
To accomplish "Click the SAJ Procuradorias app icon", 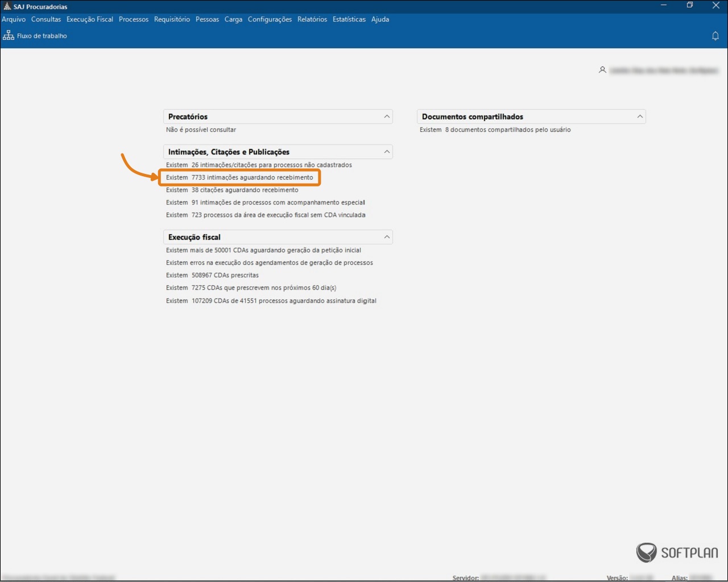I will (x=7, y=6).
